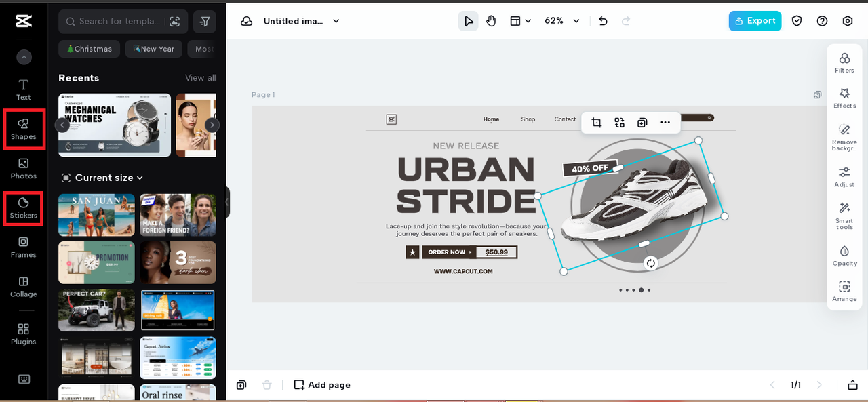The image size is (868, 402).
Task: Click Remove background tool
Action: pyautogui.click(x=844, y=138)
